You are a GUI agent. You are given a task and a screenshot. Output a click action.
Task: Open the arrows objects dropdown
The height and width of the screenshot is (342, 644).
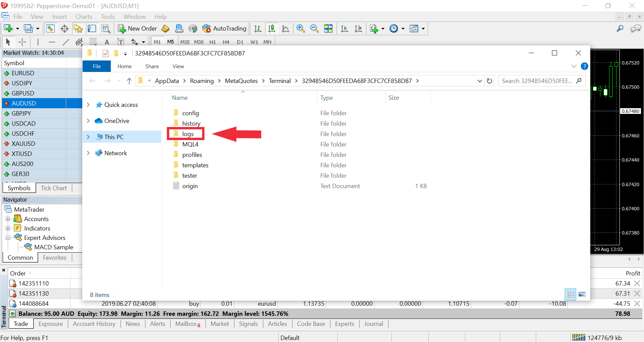pyautogui.click(x=143, y=42)
